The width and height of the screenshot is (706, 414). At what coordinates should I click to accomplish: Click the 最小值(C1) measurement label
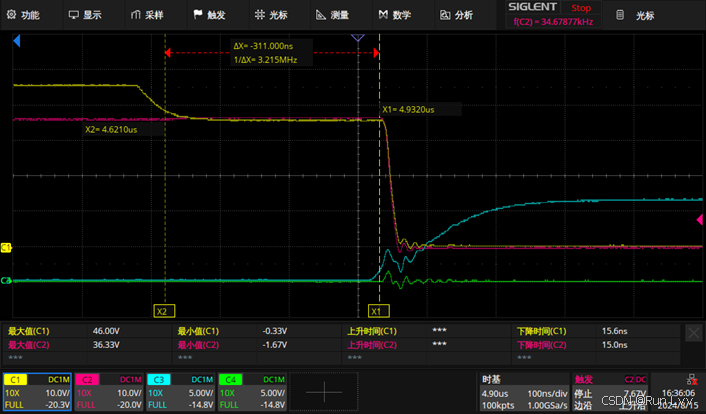tap(198, 331)
